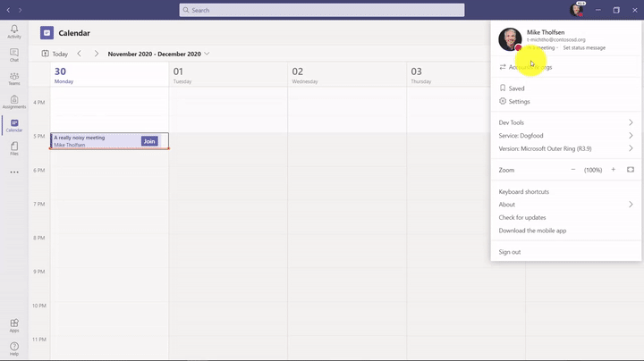Expand the Service: Dogfood submenu

(565, 136)
